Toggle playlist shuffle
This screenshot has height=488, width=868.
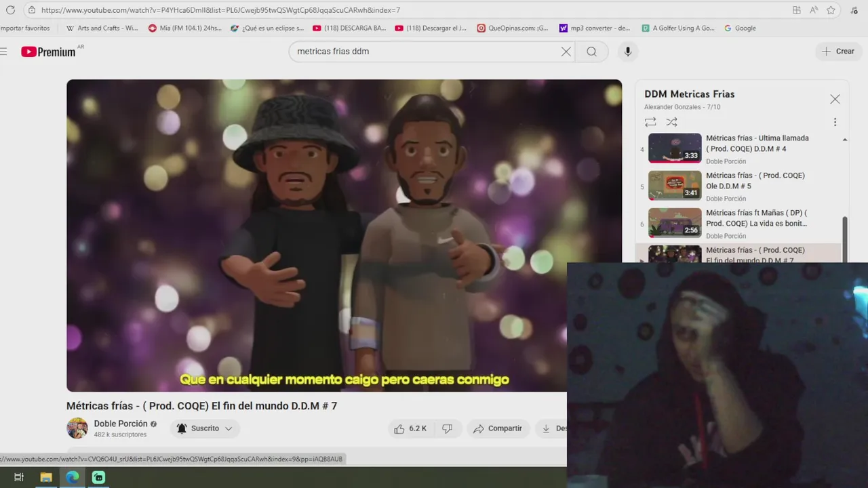tap(671, 122)
